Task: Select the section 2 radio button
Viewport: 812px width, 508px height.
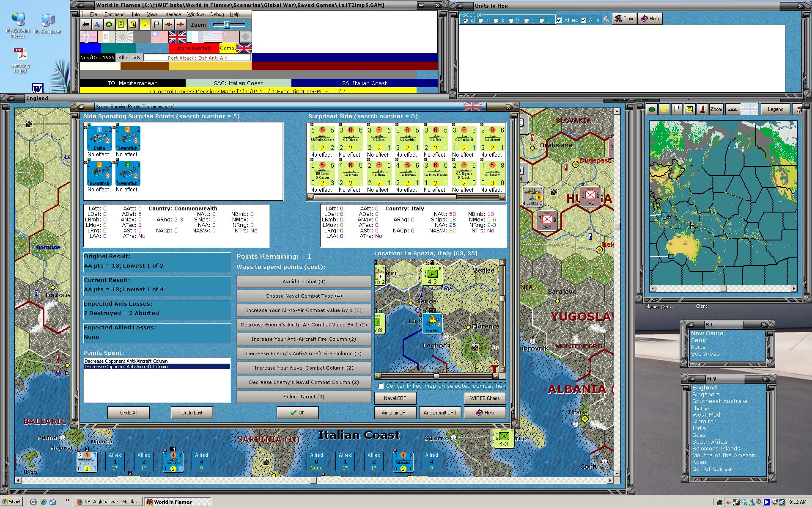Action: [511, 20]
